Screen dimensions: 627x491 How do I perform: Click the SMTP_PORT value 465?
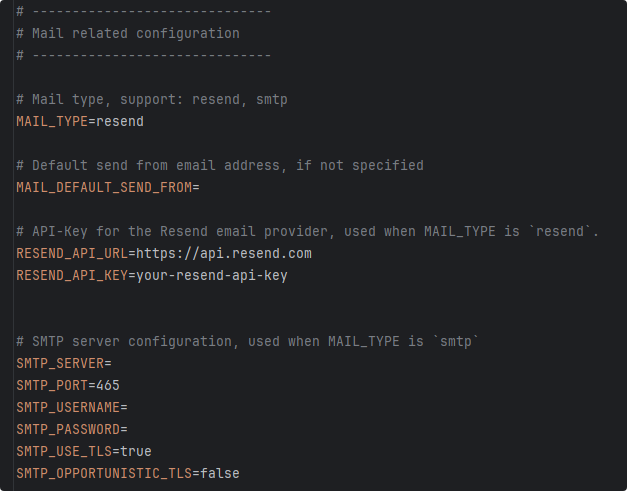click(108, 385)
